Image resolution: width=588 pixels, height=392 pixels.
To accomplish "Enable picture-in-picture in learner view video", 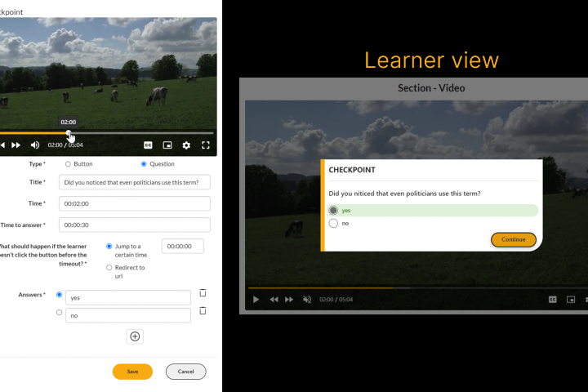I will [571, 300].
